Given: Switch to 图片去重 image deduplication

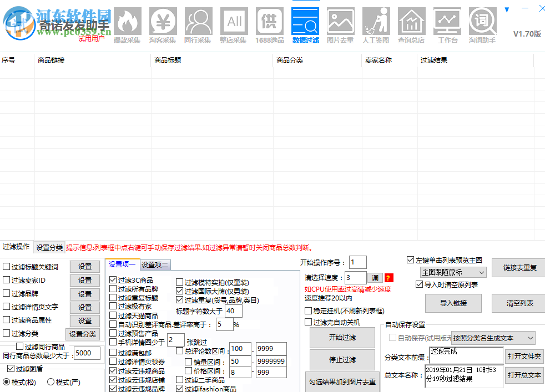Looking at the screenshot, I should click(x=340, y=21).
